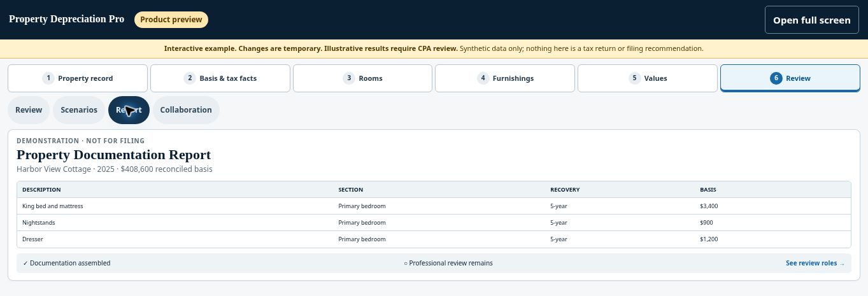Open step 3 Rooms
The image size is (868, 296).
363,78
